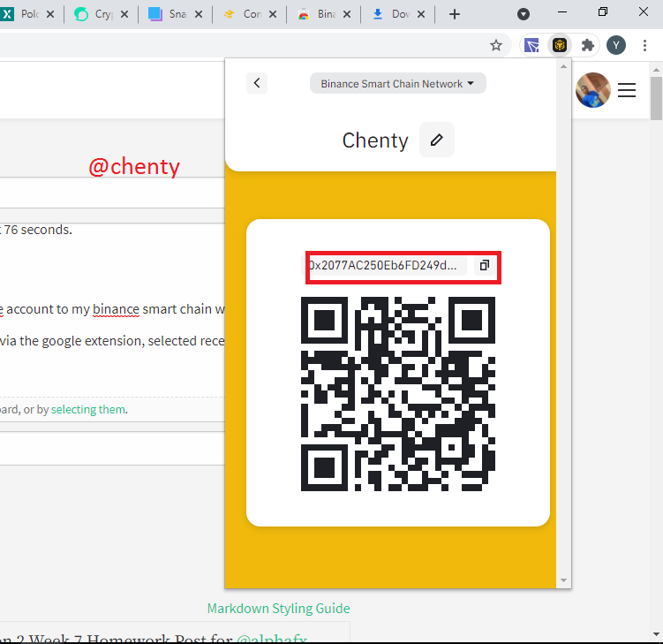Image resolution: width=663 pixels, height=644 pixels.
Task: Restore down the Chrome window
Action: (603, 11)
